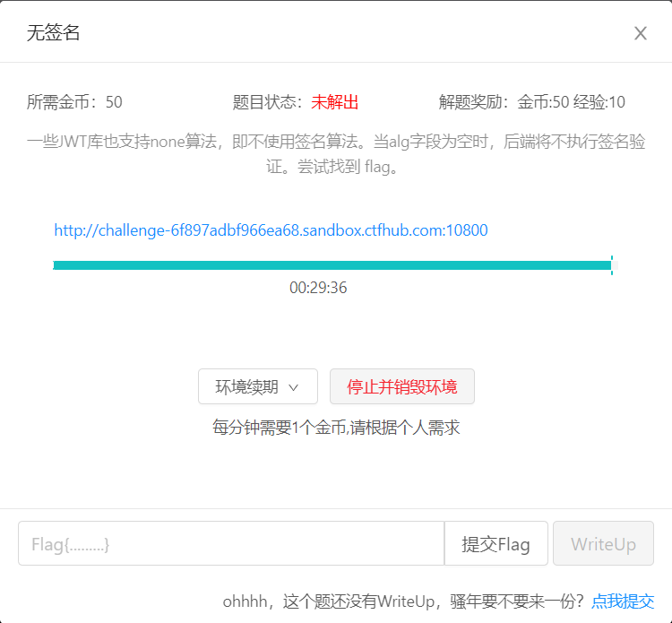
Task: Click the JWT none algorithm description paragraph
Action: tap(336, 154)
